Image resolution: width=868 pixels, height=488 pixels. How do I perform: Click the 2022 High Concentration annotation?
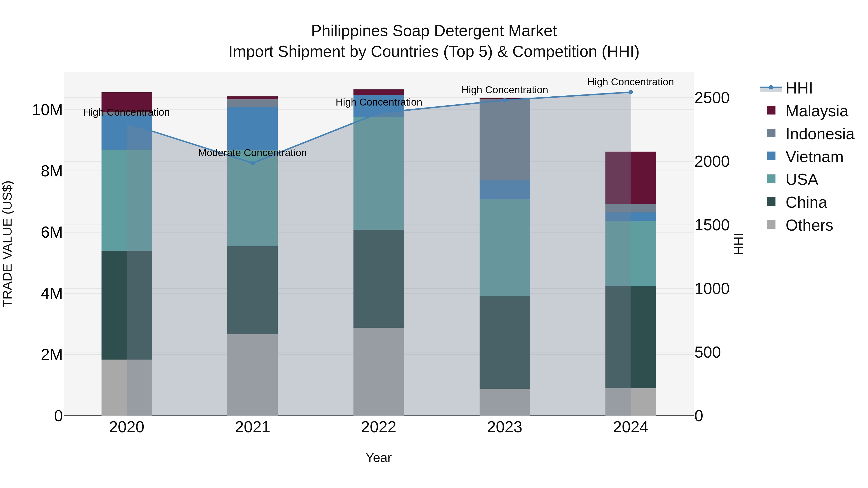point(379,102)
